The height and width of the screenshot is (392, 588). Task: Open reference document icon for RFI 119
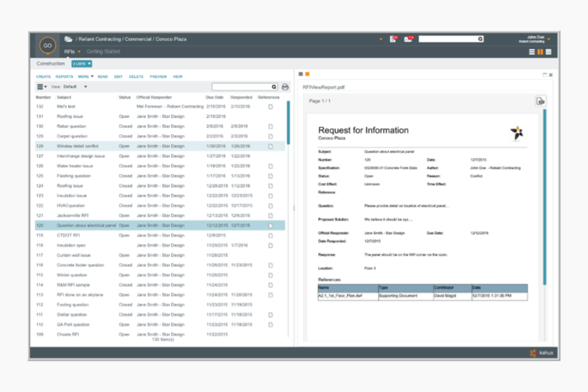tap(271, 236)
